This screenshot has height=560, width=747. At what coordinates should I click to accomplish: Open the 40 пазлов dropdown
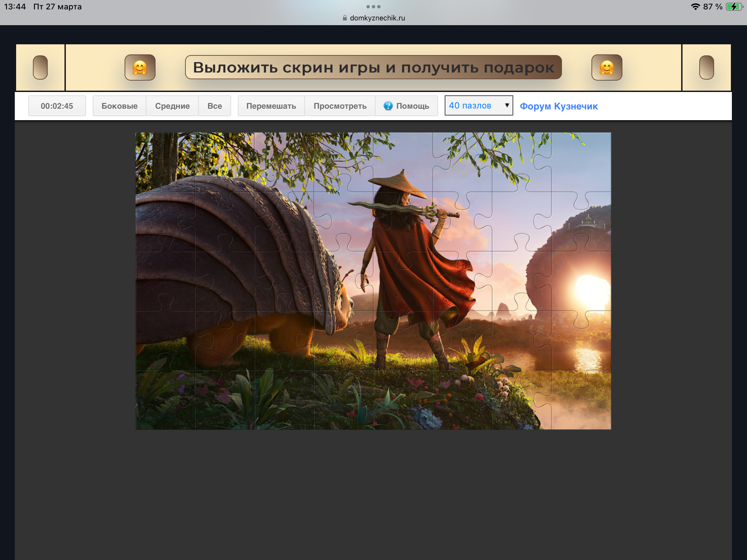point(473,106)
